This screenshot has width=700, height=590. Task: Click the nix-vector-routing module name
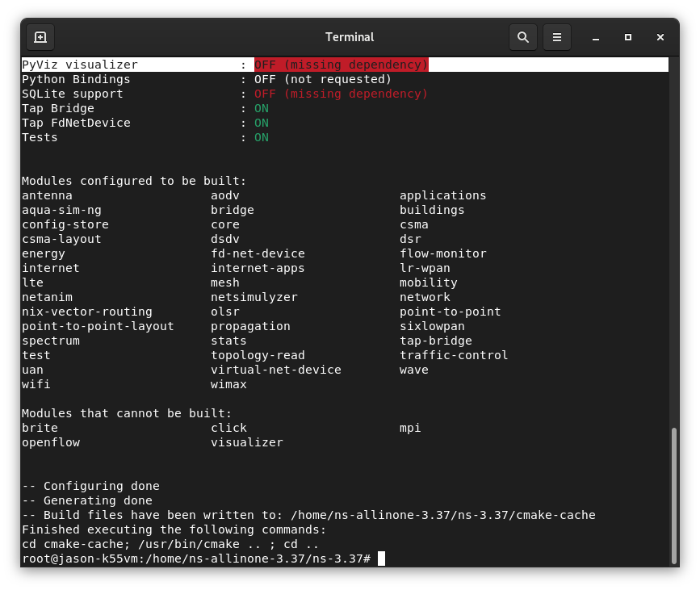(x=87, y=312)
